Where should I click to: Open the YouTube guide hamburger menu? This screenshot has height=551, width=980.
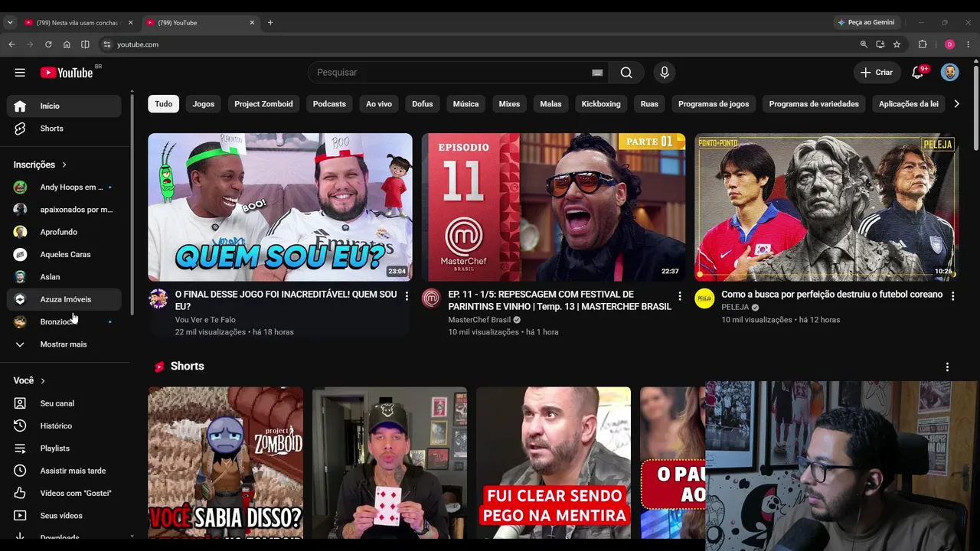20,73
